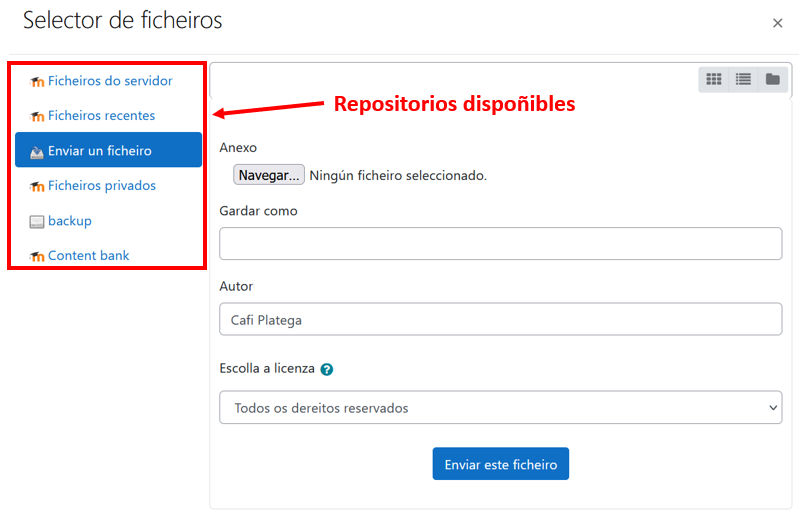The height and width of the screenshot is (517, 806).
Task: Select the Enviar un ficheiro repository
Action: pos(108,150)
